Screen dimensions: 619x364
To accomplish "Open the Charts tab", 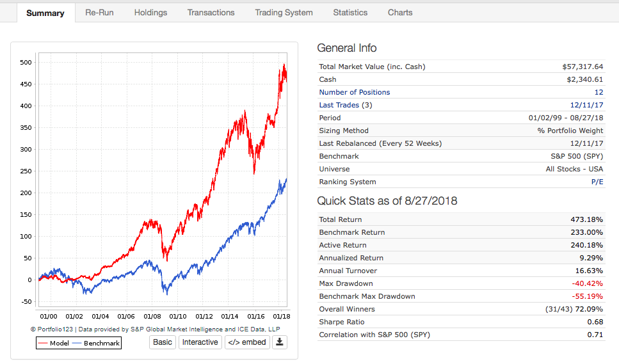I will [400, 12].
